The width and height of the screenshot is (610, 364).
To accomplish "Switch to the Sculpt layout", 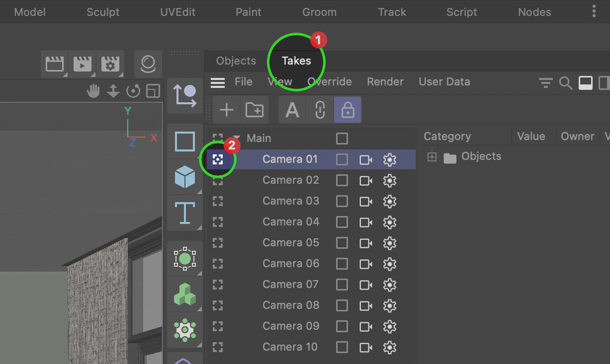I will pos(103,12).
